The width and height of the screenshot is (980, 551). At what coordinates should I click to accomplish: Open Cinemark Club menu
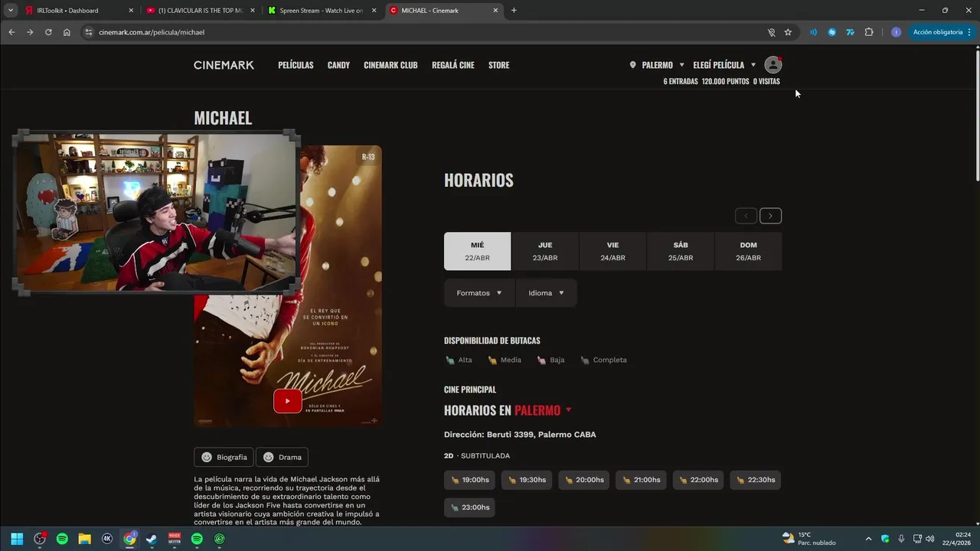pos(390,65)
